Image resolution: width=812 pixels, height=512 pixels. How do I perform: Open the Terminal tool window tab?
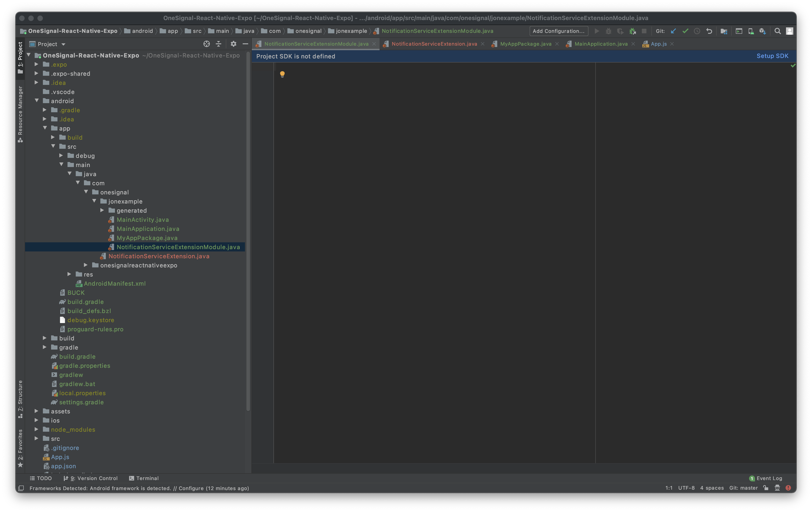pos(144,478)
